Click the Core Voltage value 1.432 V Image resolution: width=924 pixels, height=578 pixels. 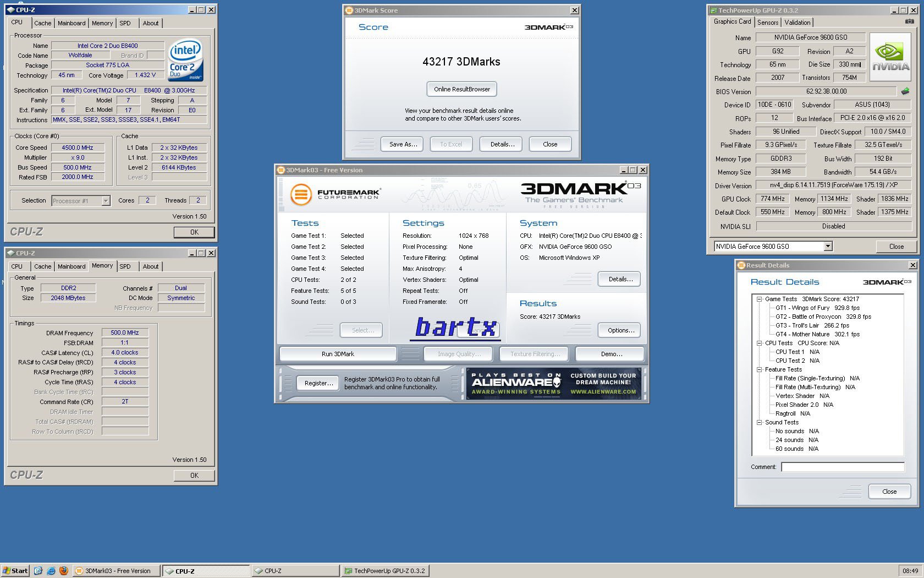145,75
